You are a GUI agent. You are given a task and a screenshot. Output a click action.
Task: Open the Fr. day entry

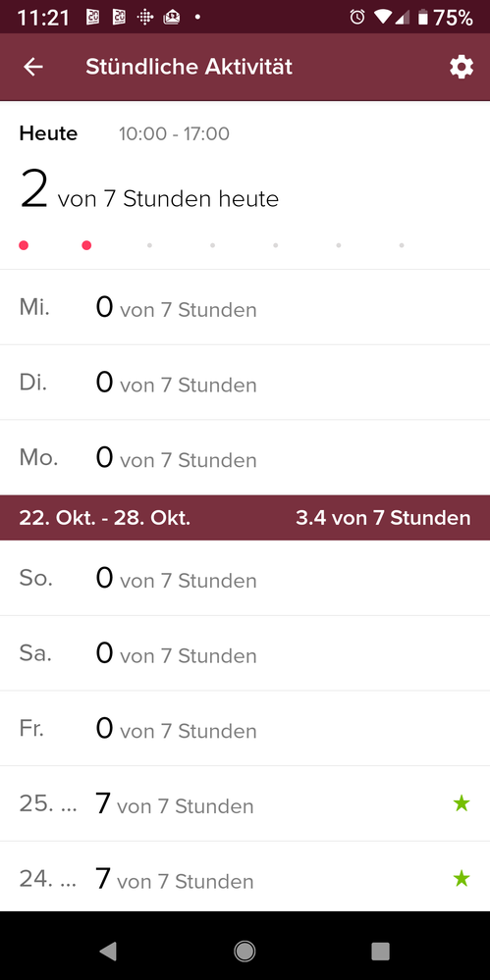point(245,728)
